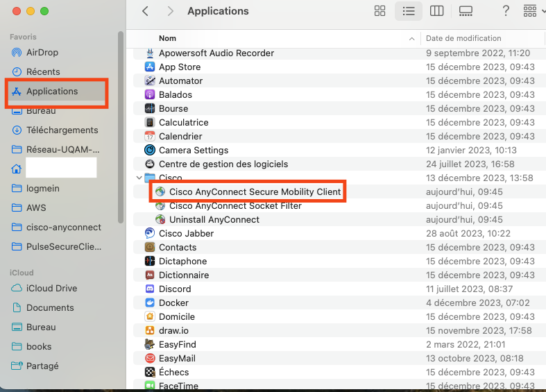Click the Domicile home app icon
This screenshot has width=546, height=392.
tap(150, 317)
